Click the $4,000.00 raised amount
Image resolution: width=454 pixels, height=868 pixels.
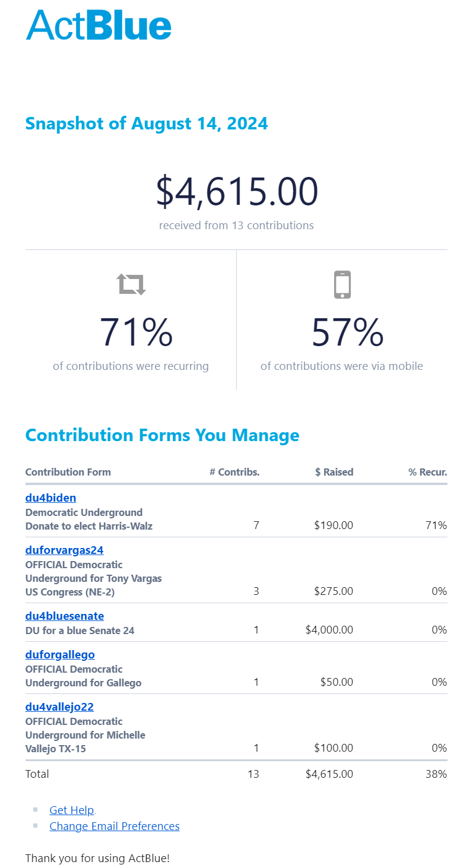[x=329, y=630]
